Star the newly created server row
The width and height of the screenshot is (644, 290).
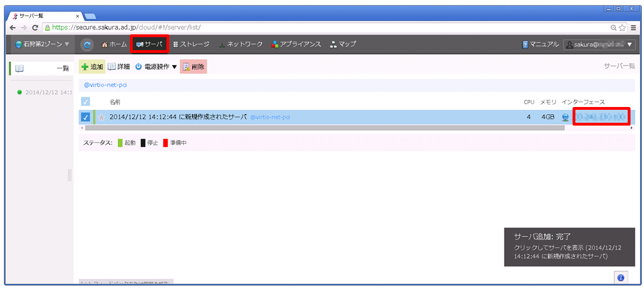pyautogui.click(x=102, y=117)
